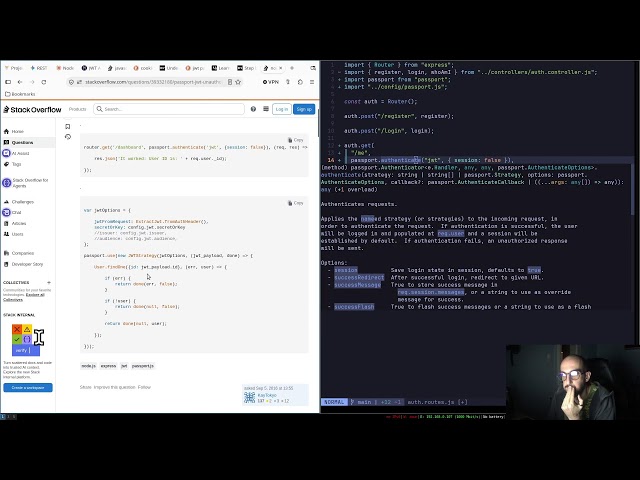Open the help center question-mark icon
This screenshot has width=640, height=480.
pos(253,109)
